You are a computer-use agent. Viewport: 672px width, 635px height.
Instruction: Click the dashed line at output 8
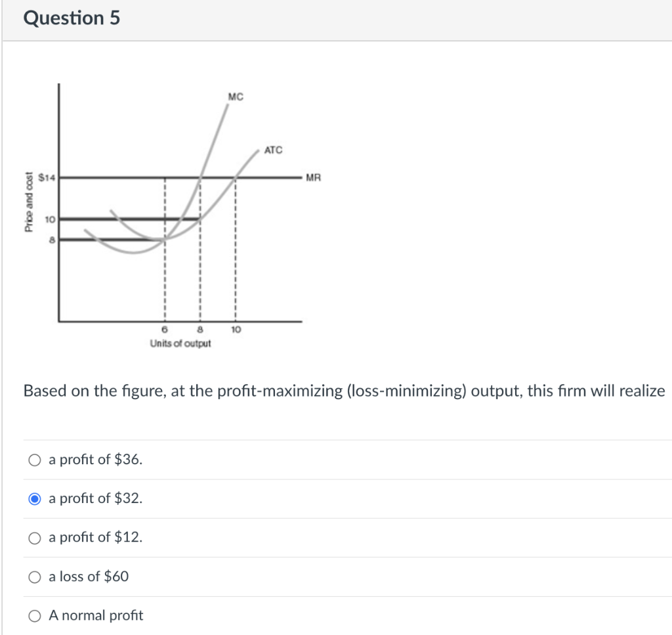[x=200, y=276]
